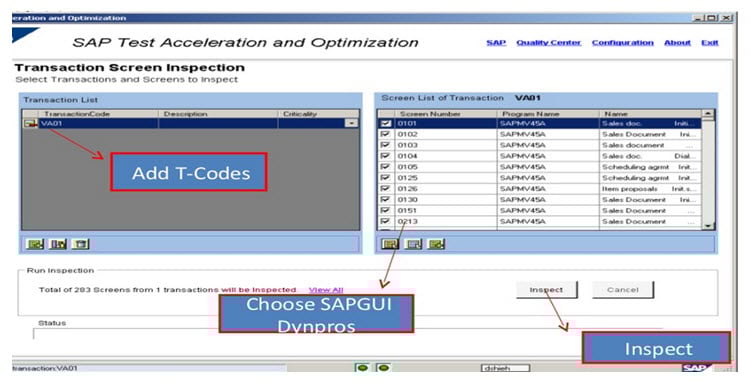Click the third icon under Transaction List
751x381 pixels.
[80, 244]
